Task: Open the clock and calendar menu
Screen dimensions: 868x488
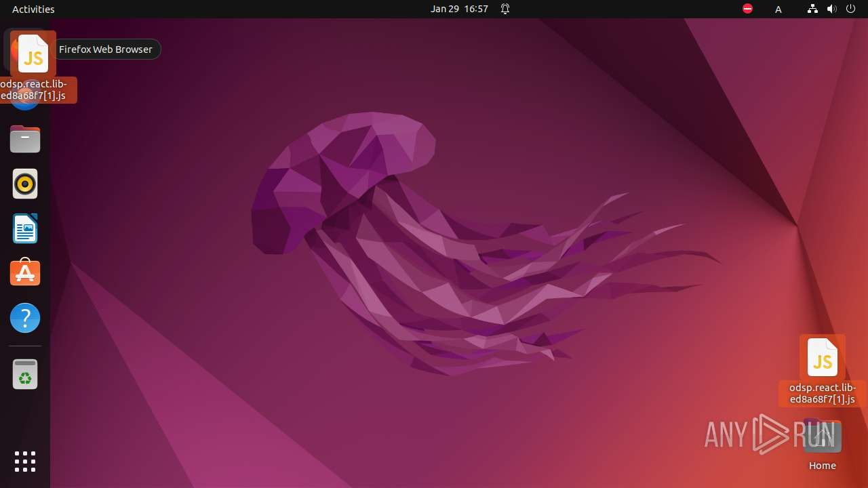Action: [459, 9]
